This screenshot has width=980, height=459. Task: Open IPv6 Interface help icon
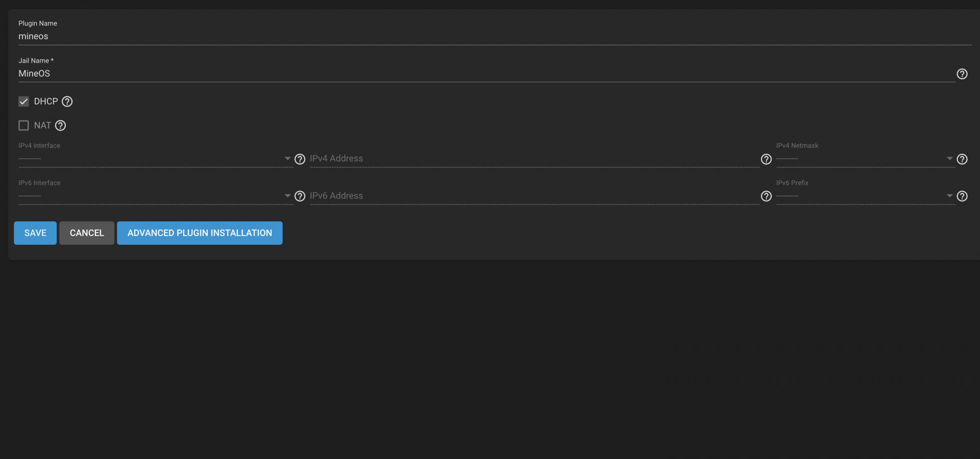pos(300,196)
